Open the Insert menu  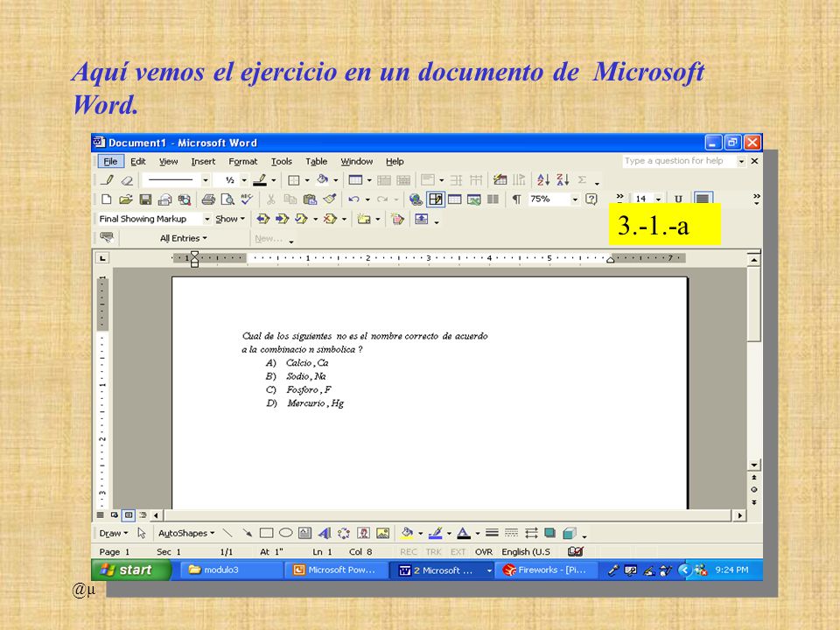click(203, 161)
